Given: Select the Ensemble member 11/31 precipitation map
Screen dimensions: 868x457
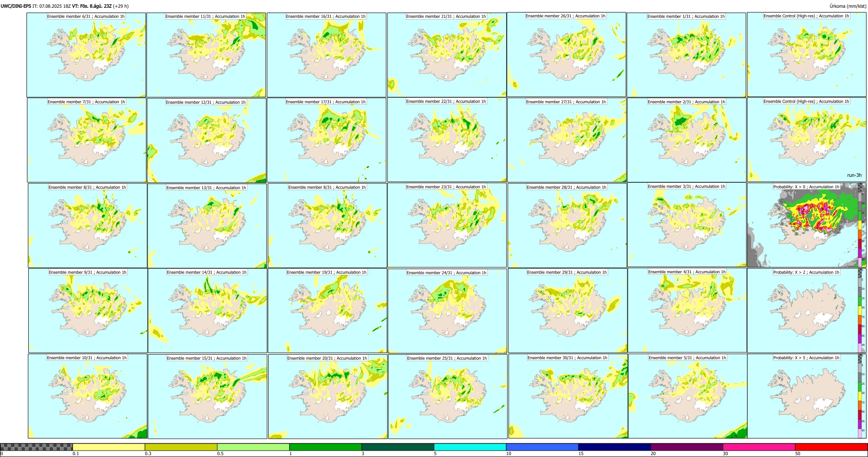Looking at the screenshot, I should [206, 55].
